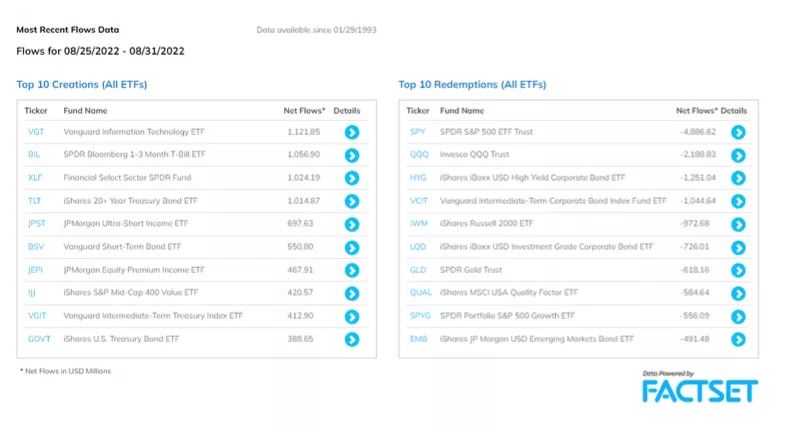Open details arrow for JPST row
The width and height of the screenshot is (800, 432).
352,224
